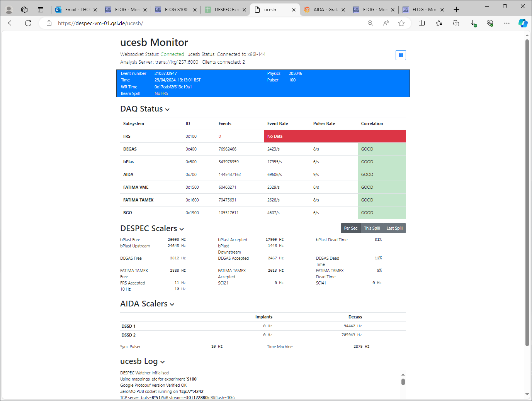Image resolution: width=532 pixels, height=401 pixels.
Task: Click the Physics count 205046
Action: 296,73
